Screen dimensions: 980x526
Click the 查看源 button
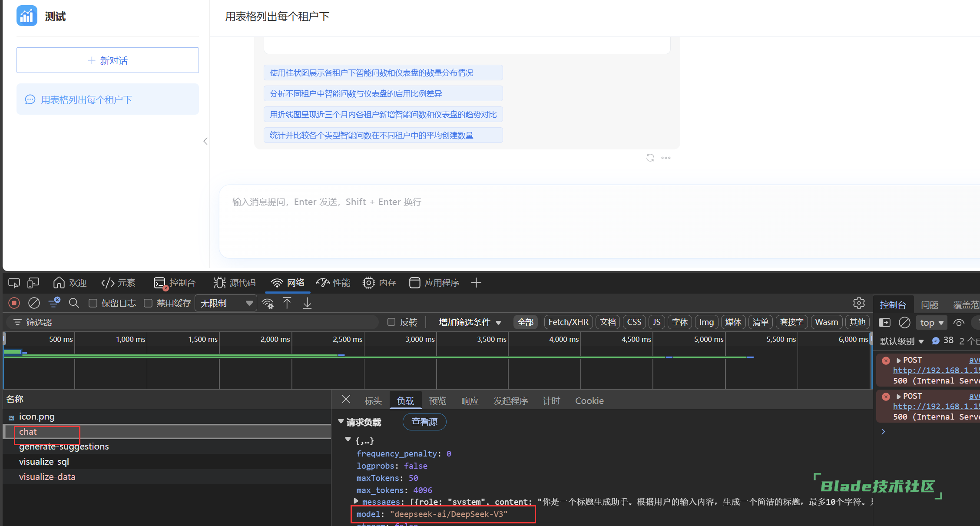[x=424, y=422]
